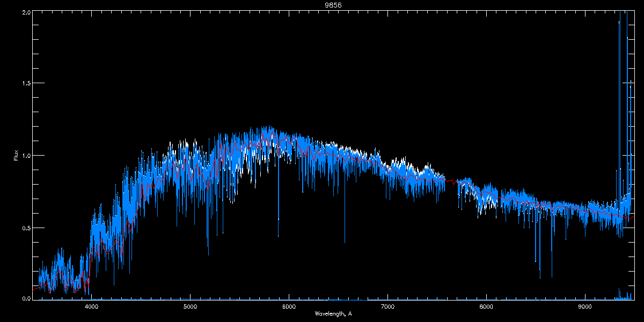Pick the 0.5 y-axis tick label
Image resolution: width=644 pixels, height=322 pixels.
coord(25,228)
